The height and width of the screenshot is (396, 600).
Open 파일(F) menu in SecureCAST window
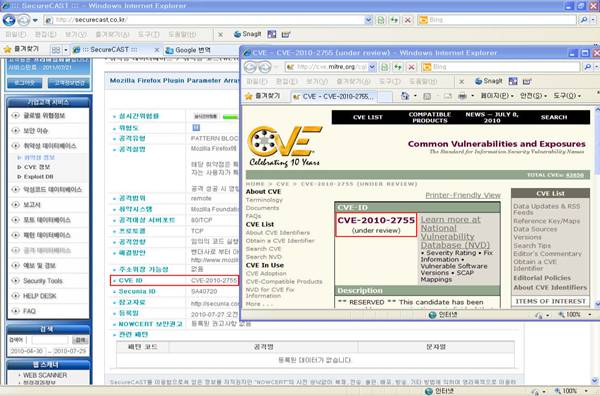15,34
